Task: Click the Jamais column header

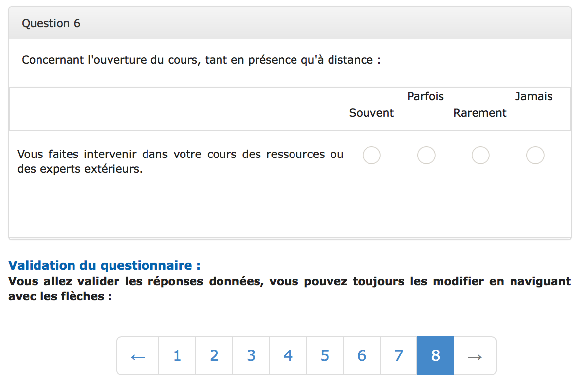Action: click(534, 96)
